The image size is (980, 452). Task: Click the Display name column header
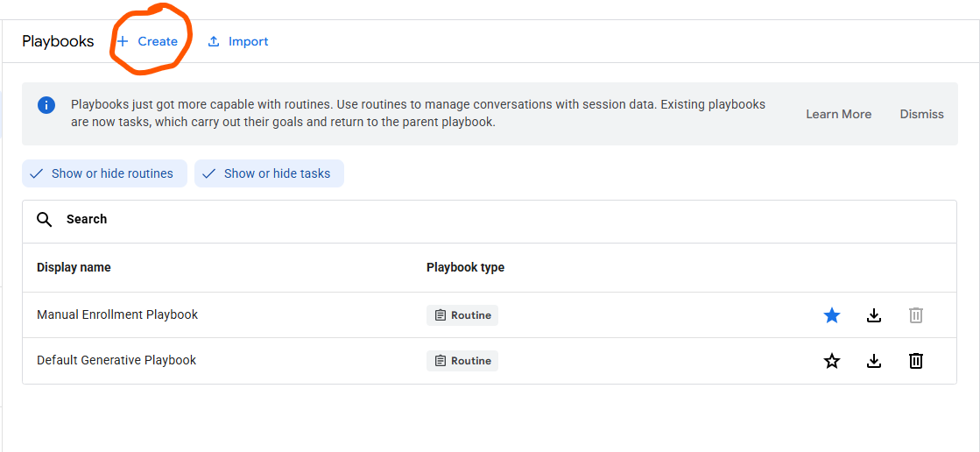pos(74,267)
